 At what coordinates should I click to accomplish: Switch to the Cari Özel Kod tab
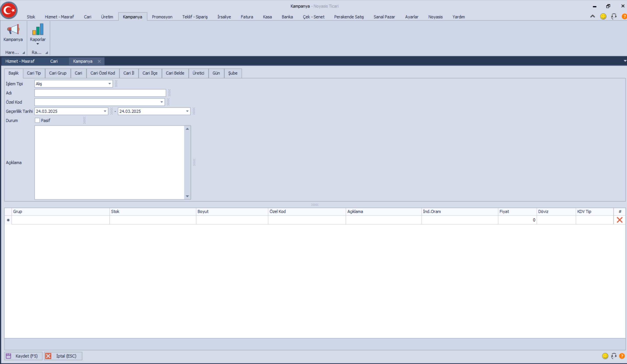[x=103, y=73]
